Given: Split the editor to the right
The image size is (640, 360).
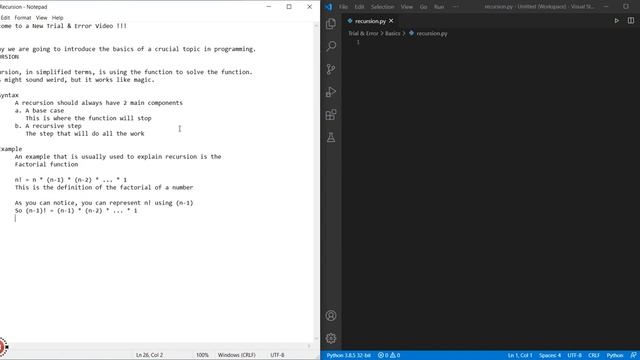Looking at the screenshot, I should pos(631,21).
